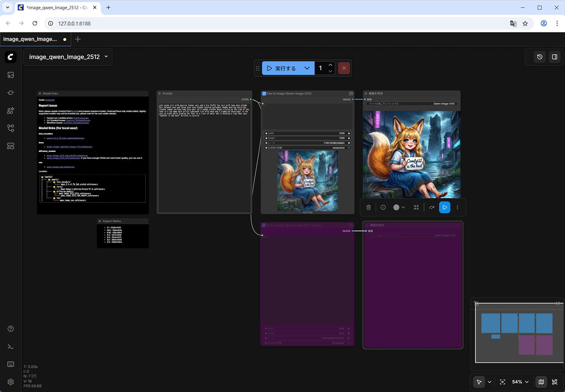Toggle the minimap visibility button

pyautogui.click(x=541, y=382)
